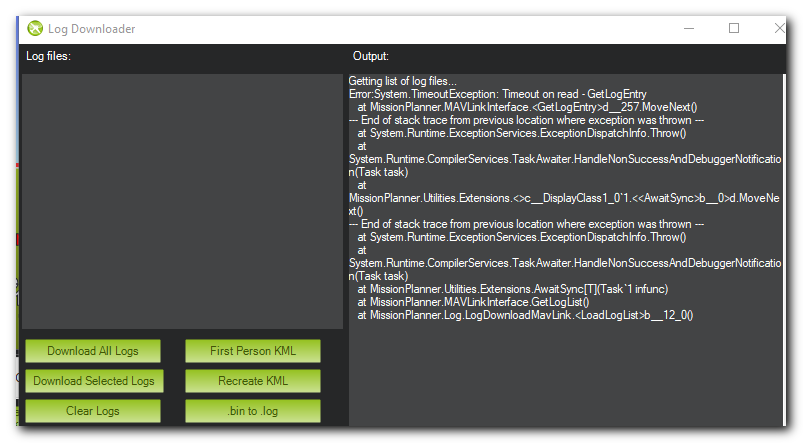Start downloading the selected logs
The width and height of the screenshot is (803, 443).
coord(94,381)
